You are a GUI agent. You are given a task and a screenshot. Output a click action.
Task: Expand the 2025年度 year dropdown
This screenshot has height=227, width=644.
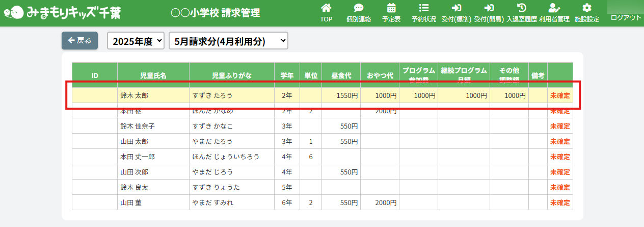pos(136,41)
